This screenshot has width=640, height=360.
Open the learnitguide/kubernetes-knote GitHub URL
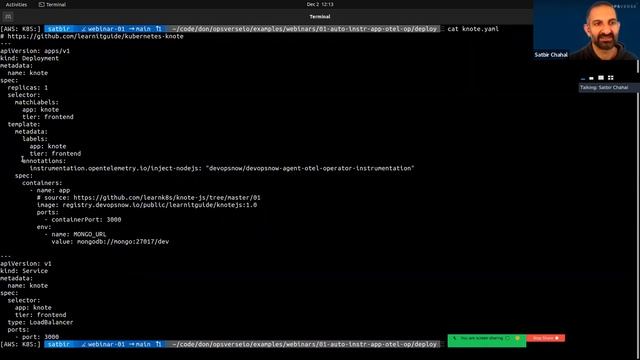click(96, 36)
